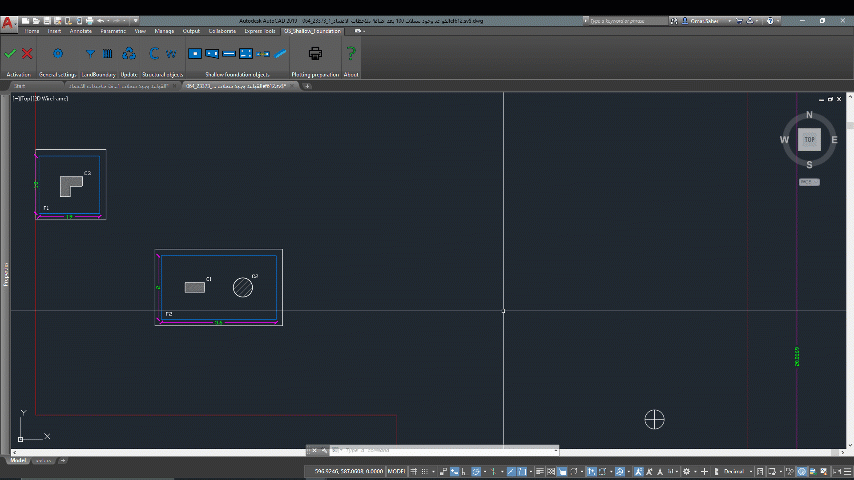854x480 pixels.
Task: Click the Autodesk App Store cart icon
Action: pos(739,21)
